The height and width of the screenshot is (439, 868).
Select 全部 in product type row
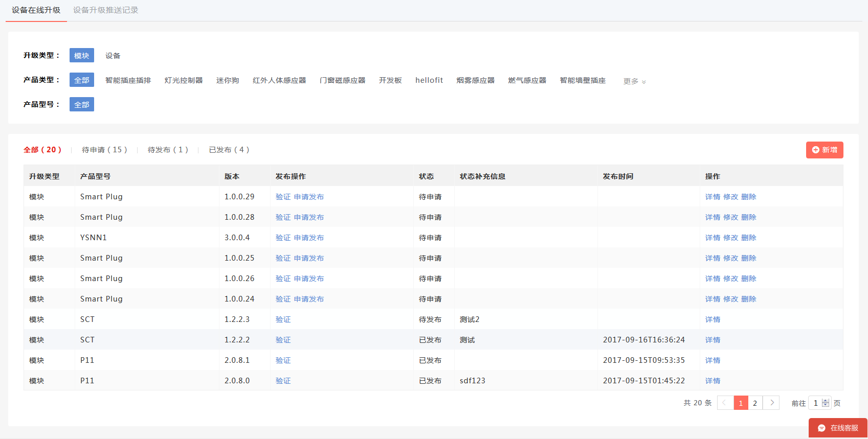click(82, 80)
